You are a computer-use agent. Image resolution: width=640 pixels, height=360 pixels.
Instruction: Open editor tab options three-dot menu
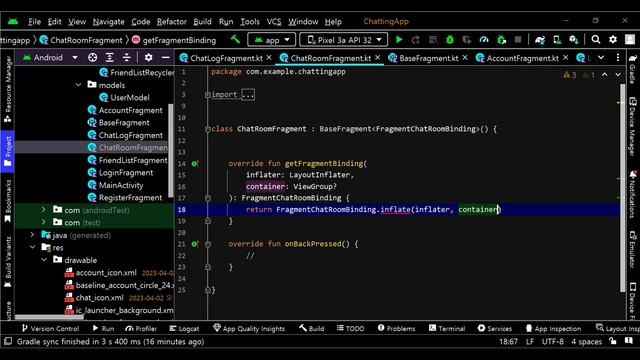[x=618, y=58]
